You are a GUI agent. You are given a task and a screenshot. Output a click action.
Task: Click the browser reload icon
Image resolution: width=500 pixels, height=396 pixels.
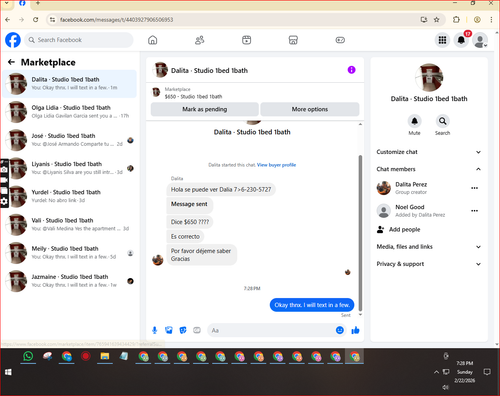(36, 20)
